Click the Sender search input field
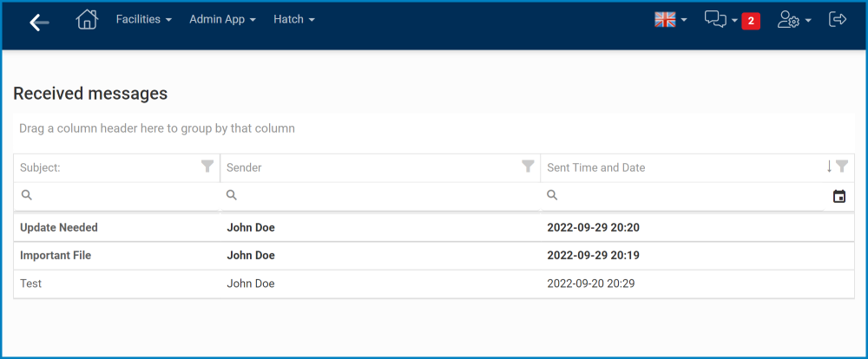Screen dimensions: 868x359 pyautogui.click(x=382, y=197)
